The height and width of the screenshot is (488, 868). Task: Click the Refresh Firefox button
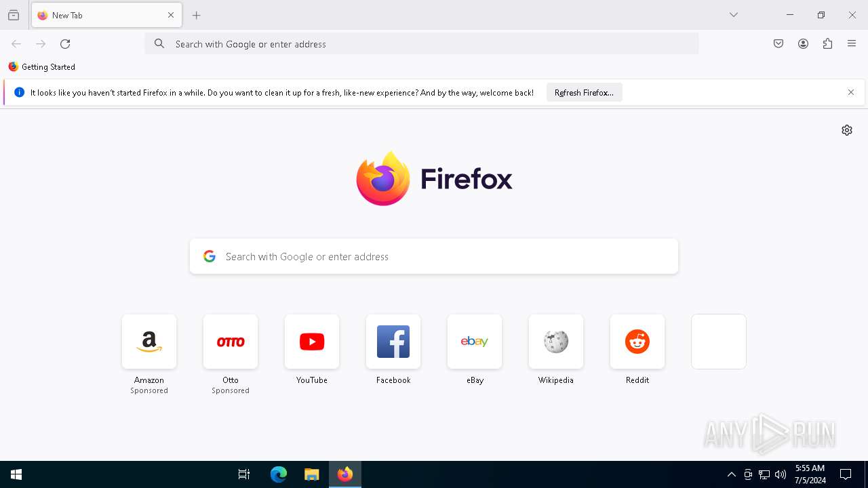(584, 93)
